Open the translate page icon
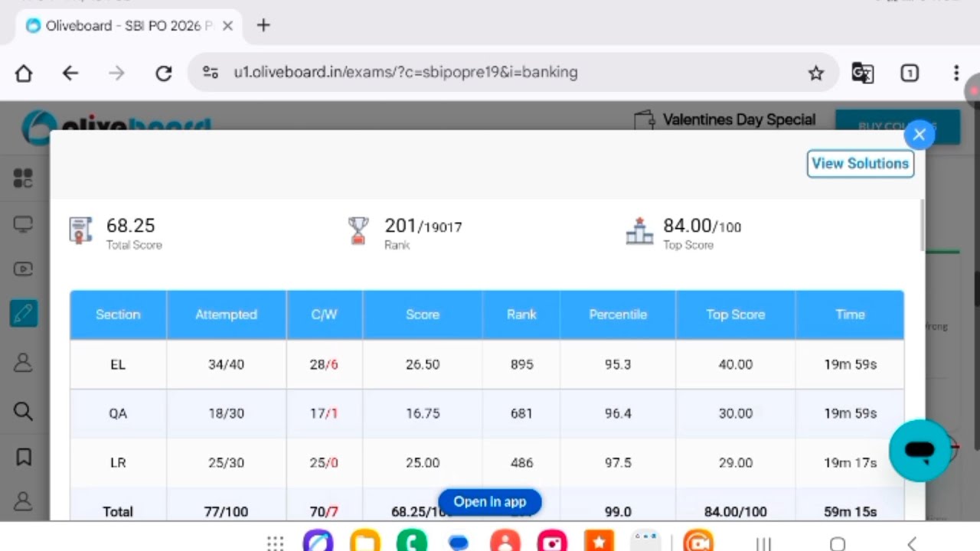This screenshot has width=980, height=551. 863,73
